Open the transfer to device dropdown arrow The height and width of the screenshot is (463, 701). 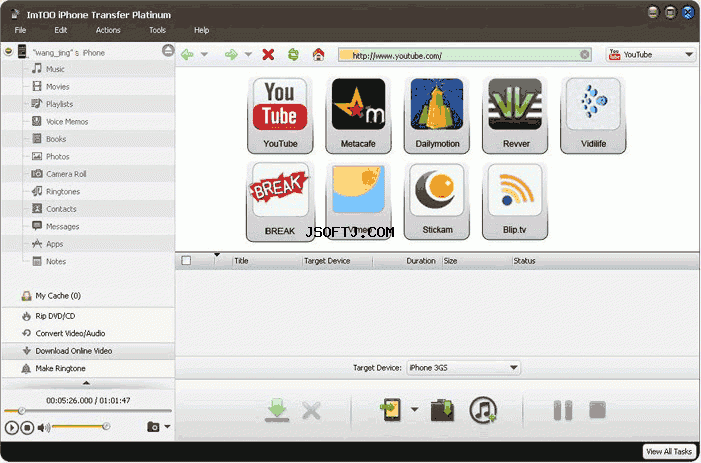tap(414, 409)
